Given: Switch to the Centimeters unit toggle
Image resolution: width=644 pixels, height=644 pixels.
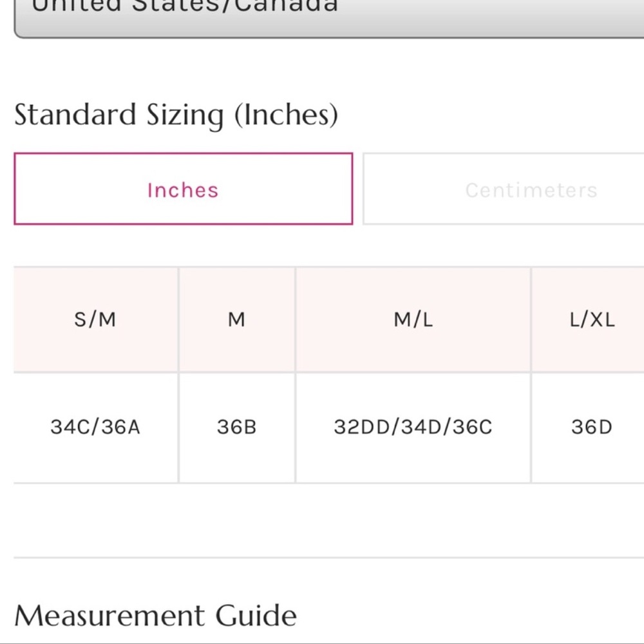Looking at the screenshot, I should pyautogui.click(x=504, y=189).
